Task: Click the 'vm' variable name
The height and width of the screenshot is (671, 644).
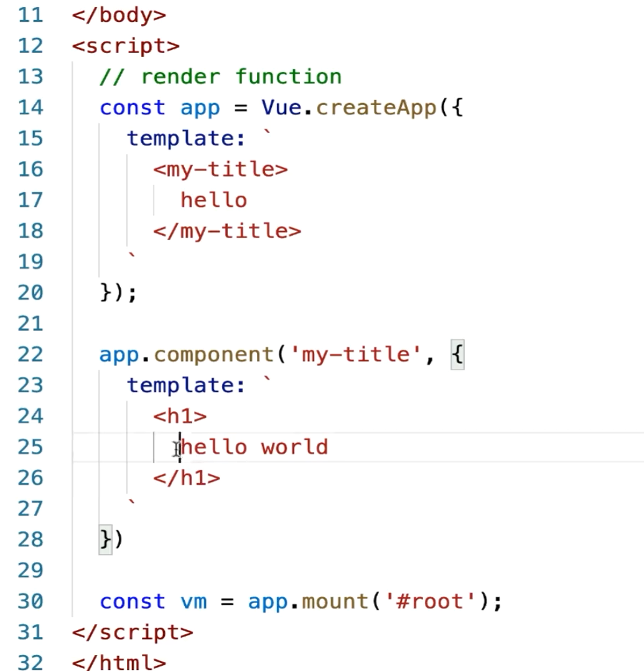Action: 193,602
